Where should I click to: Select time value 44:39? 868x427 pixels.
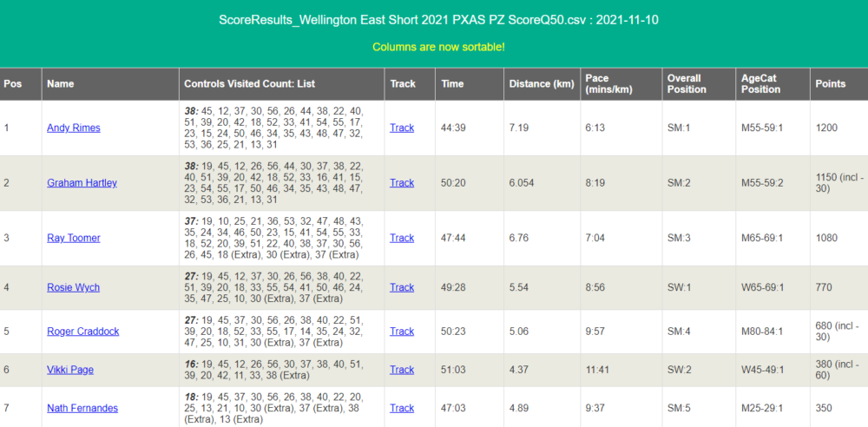tap(453, 128)
